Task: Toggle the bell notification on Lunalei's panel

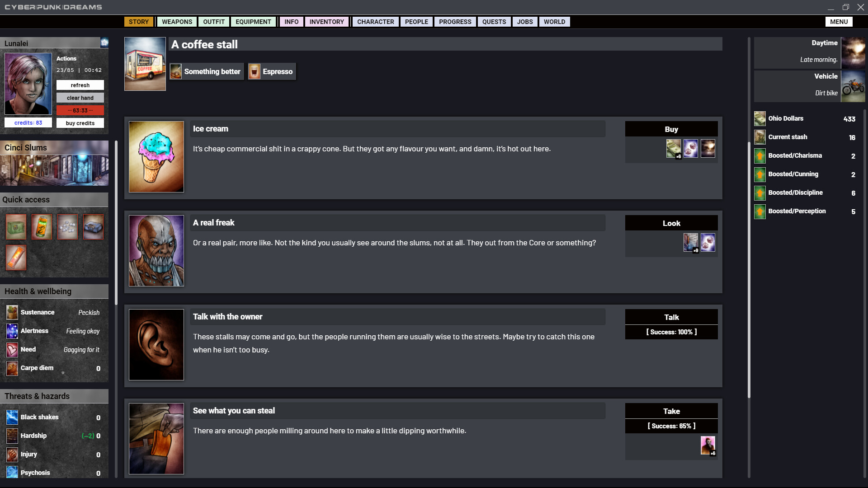Action: [104, 42]
